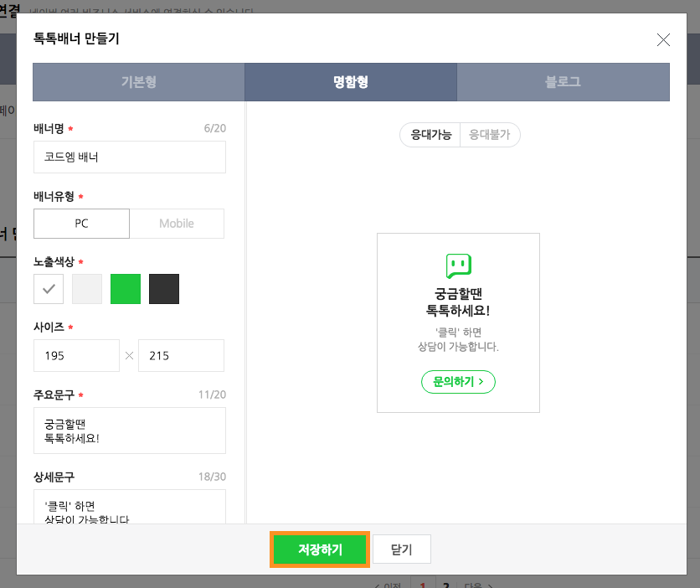Pick the dark charcoal color swatch

point(164,289)
